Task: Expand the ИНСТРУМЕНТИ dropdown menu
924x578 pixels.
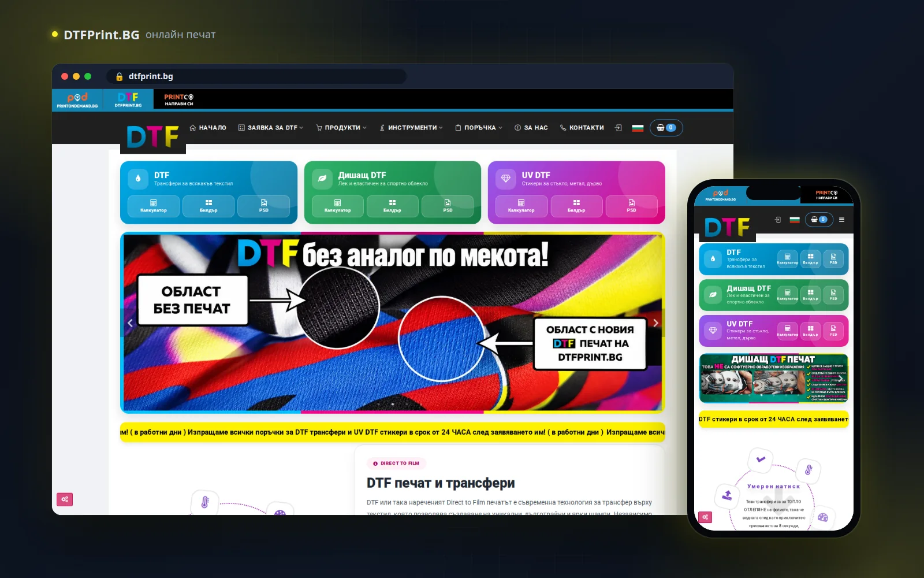Action: click(x=411, y=128)
